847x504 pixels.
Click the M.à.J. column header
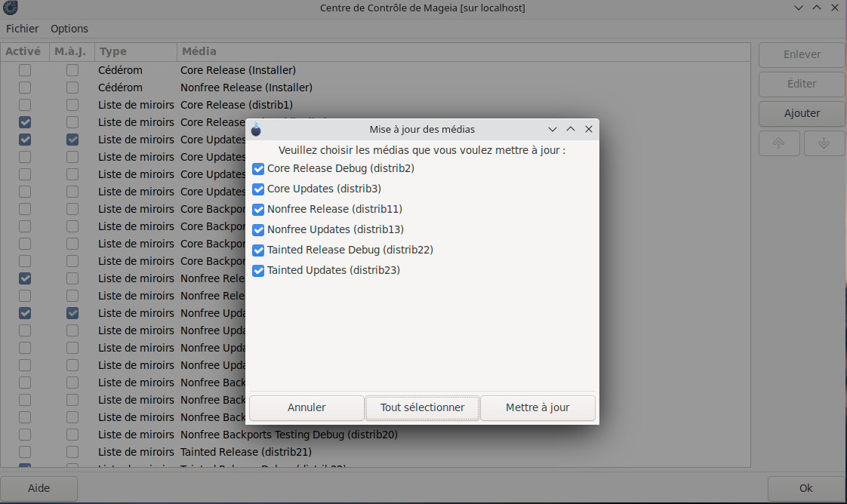(x=72, y=52)
